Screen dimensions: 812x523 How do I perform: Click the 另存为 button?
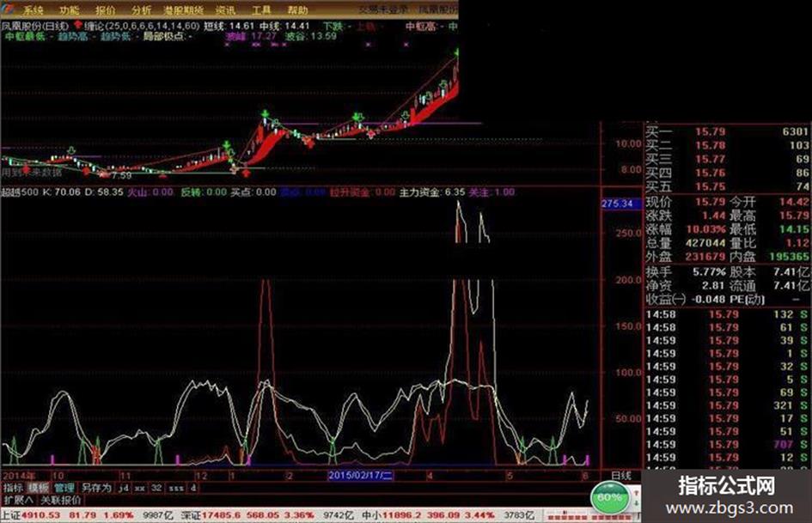(x=96, y=488)
